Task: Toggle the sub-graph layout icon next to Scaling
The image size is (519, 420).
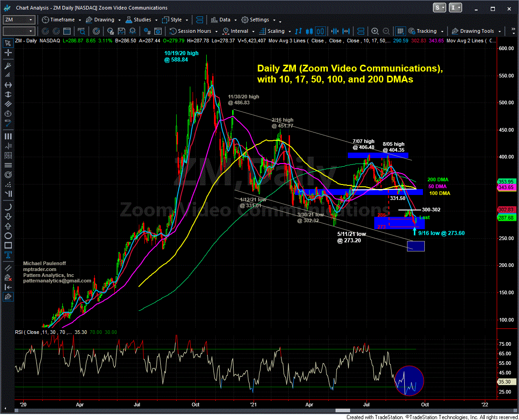Action: pyautogui.click(x=361, y=31)
